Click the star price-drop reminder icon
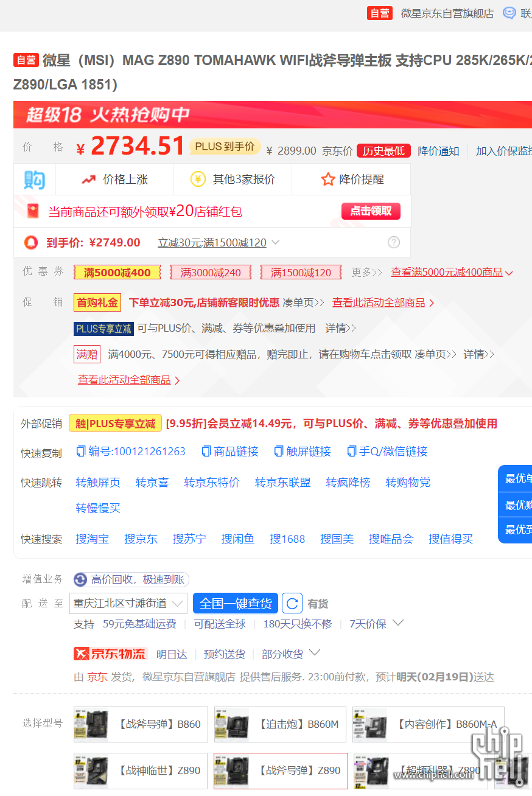 [328, 180]
